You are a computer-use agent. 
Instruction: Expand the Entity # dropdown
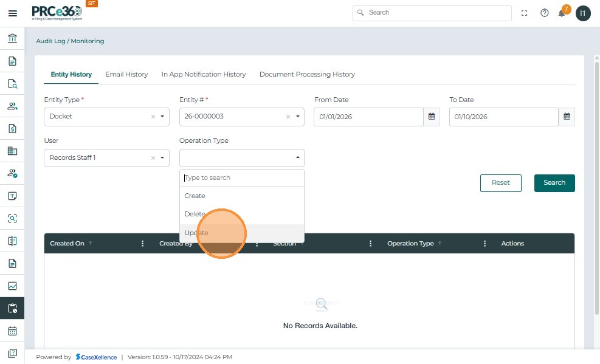(298, 117)
